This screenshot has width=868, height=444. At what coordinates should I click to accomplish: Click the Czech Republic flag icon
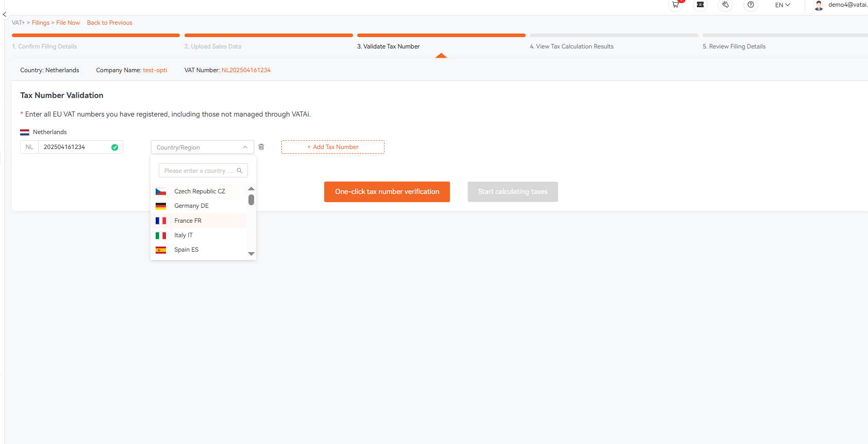coord(161,192)
